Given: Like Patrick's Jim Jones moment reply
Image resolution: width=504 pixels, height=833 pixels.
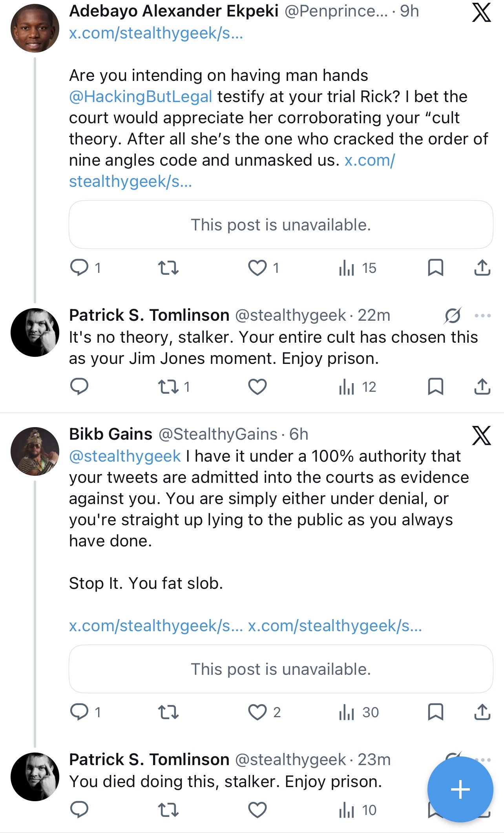Looking at the screenshot, I should [257, 387].
